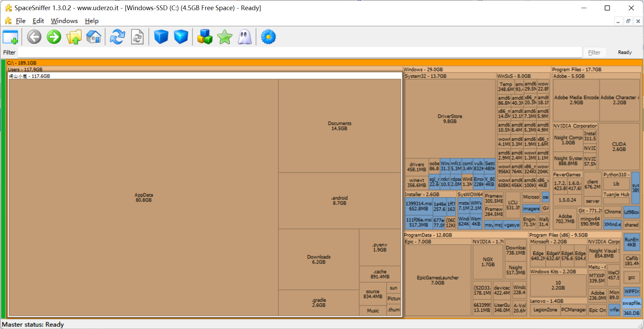Select the Downloads 6.2GB block

tap(319, 259)
